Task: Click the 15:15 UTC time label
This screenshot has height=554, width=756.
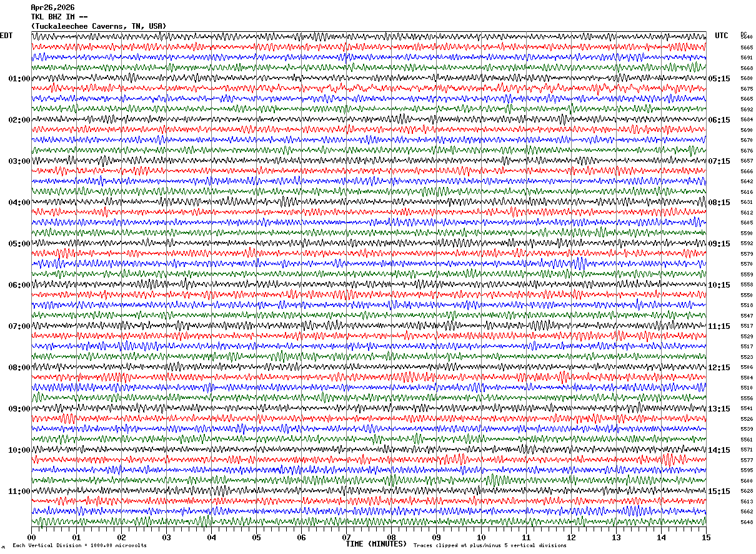Action: pyautogui.click(x=719, y=491)
